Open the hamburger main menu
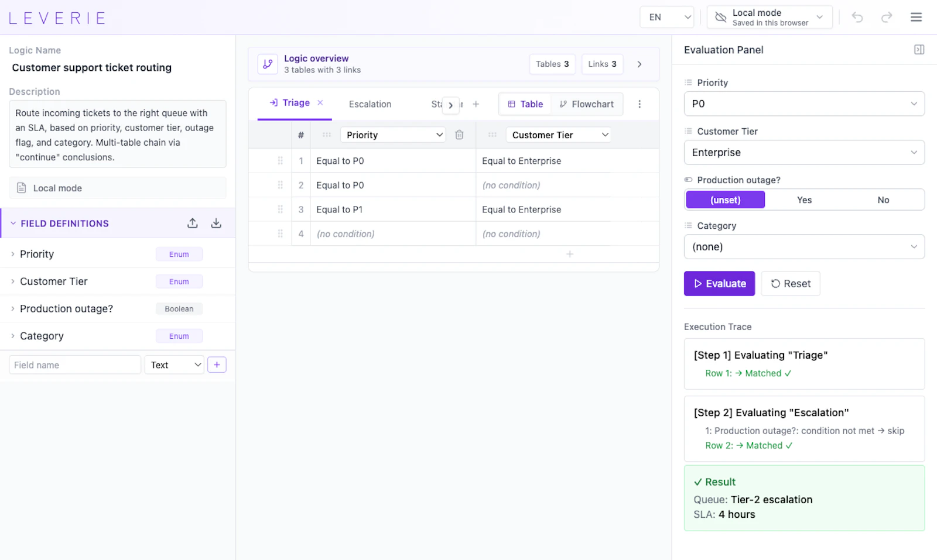The image size is (937, 560). click(x=917, y=17)
